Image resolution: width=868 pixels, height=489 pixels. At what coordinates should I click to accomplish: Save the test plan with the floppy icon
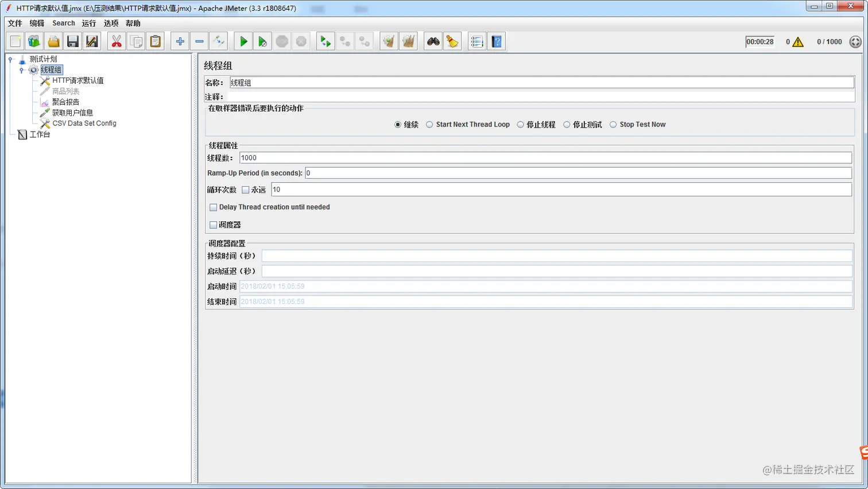(x=72, y=41)
